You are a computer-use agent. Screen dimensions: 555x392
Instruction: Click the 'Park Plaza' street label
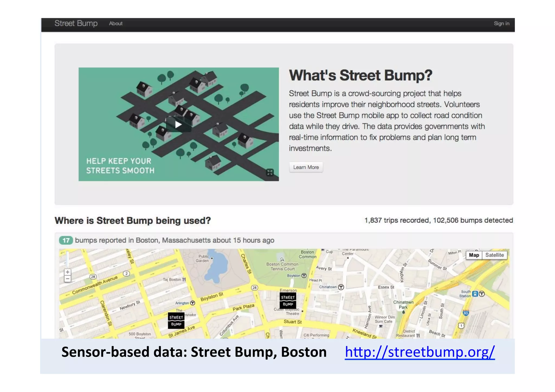point(243,307)
